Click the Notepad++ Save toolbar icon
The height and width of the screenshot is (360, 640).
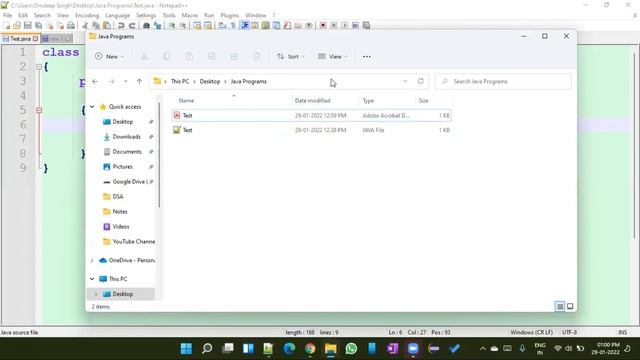click(28, 25)
